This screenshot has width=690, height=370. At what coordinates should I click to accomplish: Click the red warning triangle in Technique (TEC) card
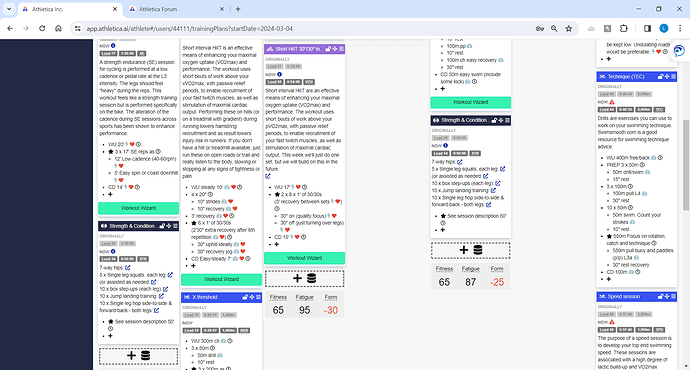pos(612,102)
